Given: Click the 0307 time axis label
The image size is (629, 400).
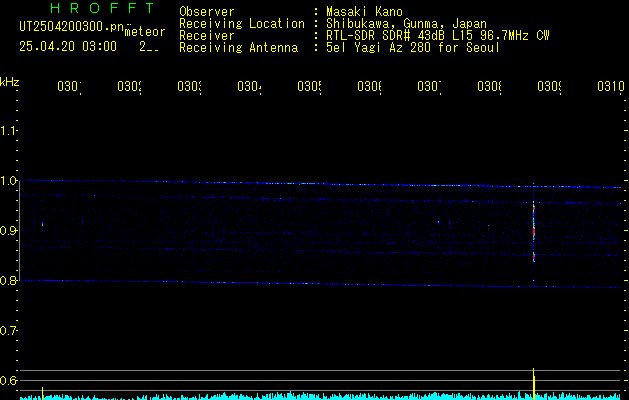Looking at the screenshot, I should tap(429, 86).
